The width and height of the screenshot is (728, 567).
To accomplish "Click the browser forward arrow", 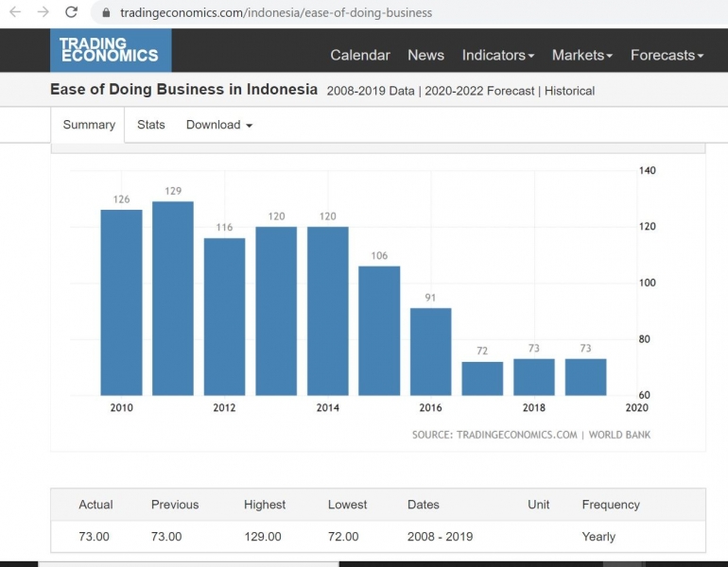I will [x=43, y=12].
